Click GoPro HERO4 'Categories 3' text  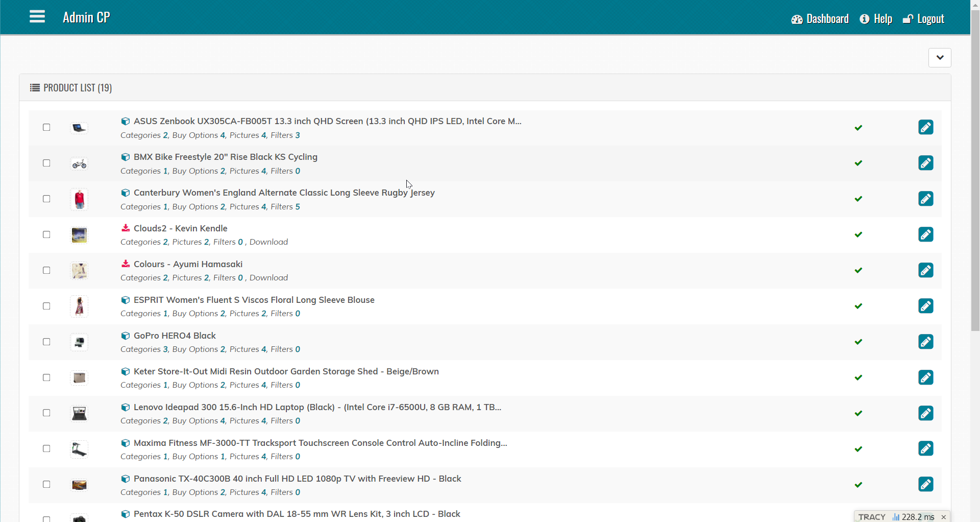click(x=144, y=349)
